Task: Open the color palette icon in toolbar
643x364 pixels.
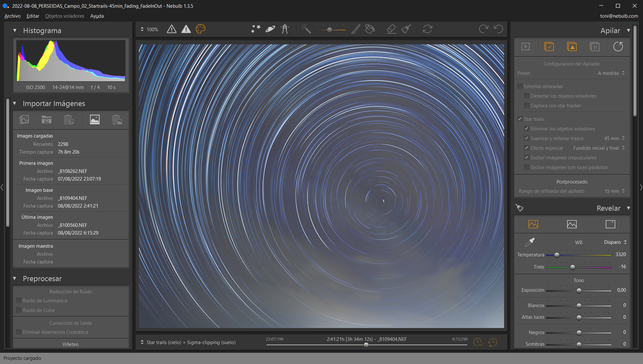Action: [201, 29]
